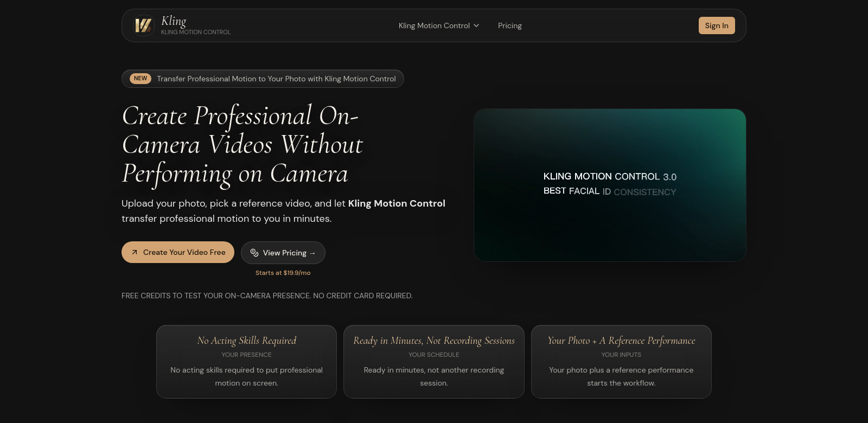This screenshot has width=868, height=423.
Task: Click the Kling logo icon
Action: [x=144, y=25]
